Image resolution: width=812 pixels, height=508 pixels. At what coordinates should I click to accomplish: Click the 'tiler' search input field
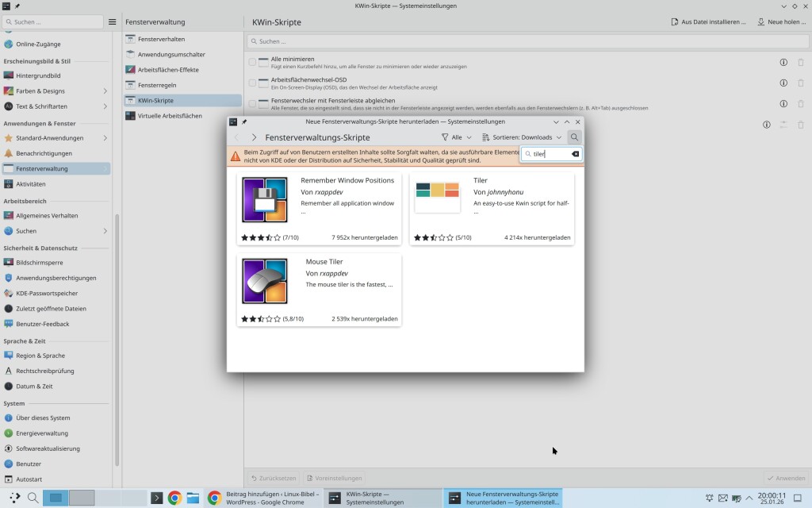click(x=549, y=154)
